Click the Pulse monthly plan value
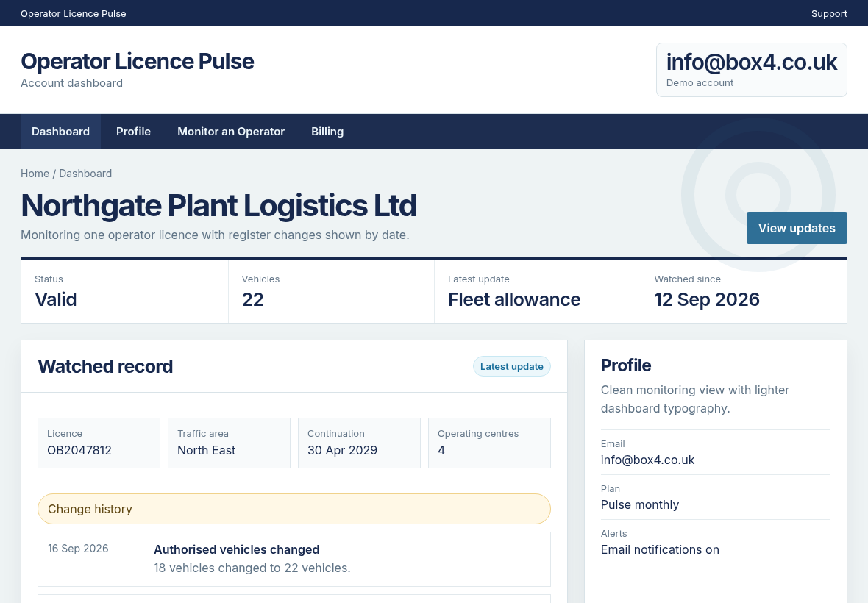Image resolution: width=868 pixels, height=603 pixels. coord(639,504)
